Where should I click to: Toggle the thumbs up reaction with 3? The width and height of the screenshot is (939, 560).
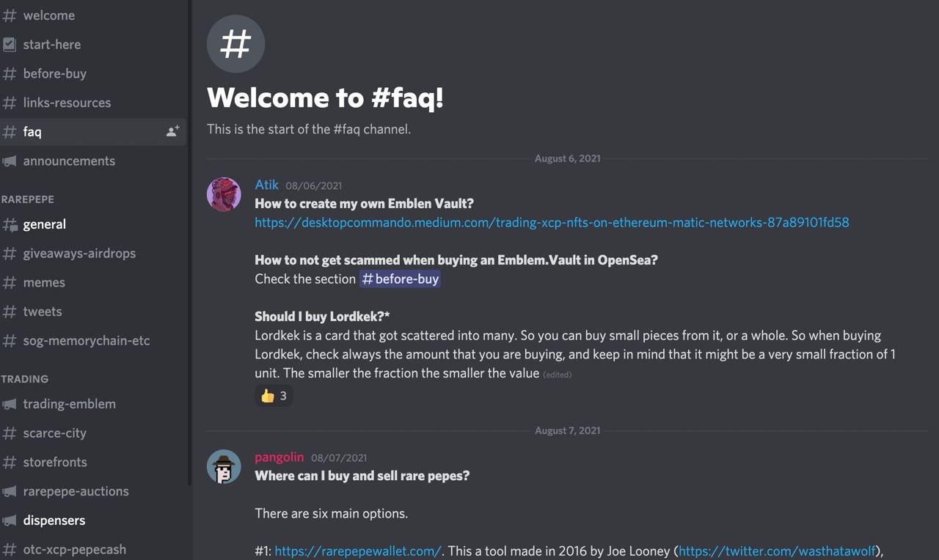pyautogui.click(x=274, y=396)
